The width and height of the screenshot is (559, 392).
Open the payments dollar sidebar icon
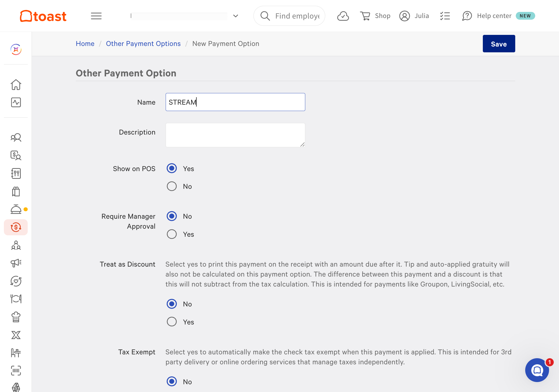(16, 227)
